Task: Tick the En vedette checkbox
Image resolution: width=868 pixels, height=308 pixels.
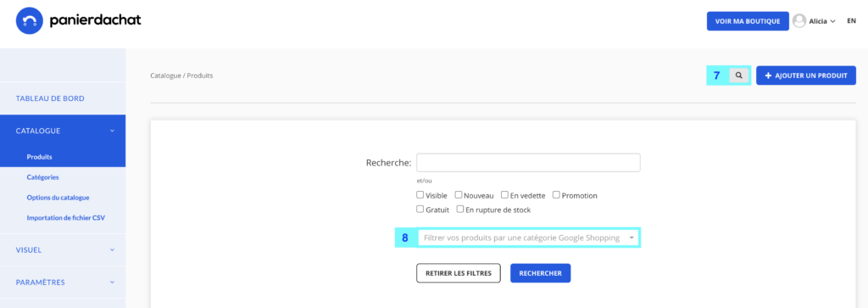Action: click(504, 195)
